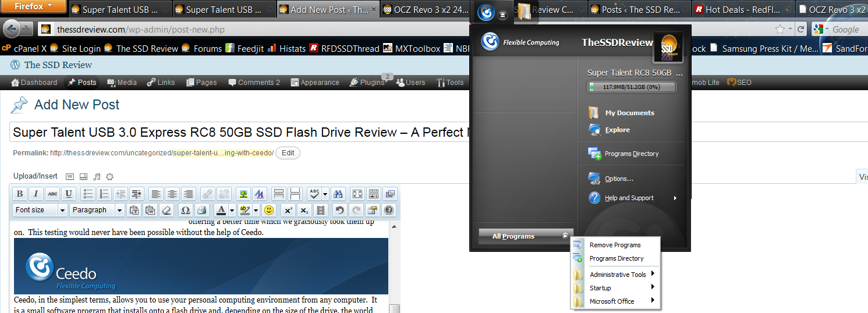Insert a numbered list
The image size is (868, 313).
(104, 194)
